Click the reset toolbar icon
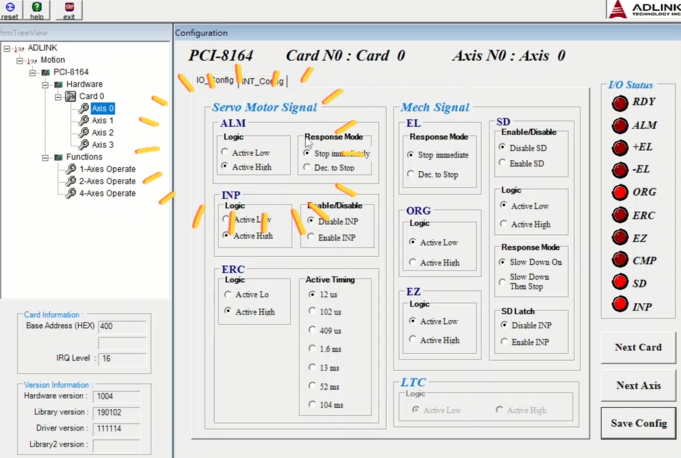The image size is (681, 458). tap(9, 7)
